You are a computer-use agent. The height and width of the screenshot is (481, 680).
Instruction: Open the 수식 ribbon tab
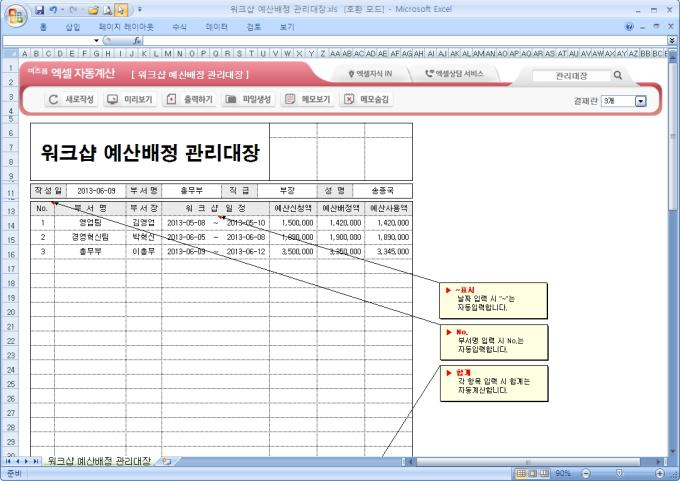pos(179,27)
